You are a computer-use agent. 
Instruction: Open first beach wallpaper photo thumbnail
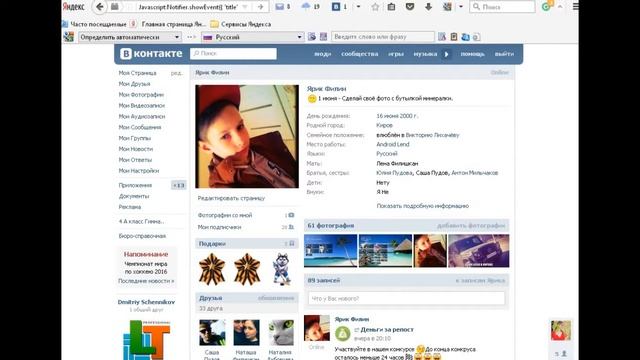pyautogui.click(x=331, y=251)
